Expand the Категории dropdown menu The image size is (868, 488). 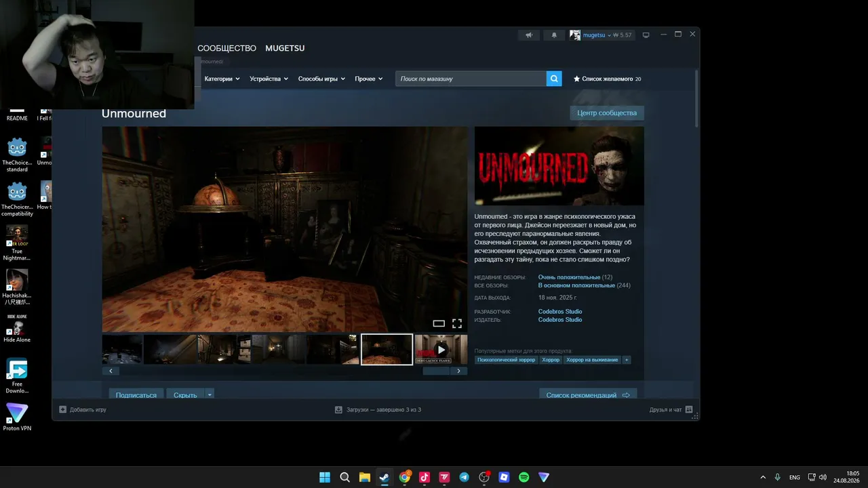click(x=222, y=79)
